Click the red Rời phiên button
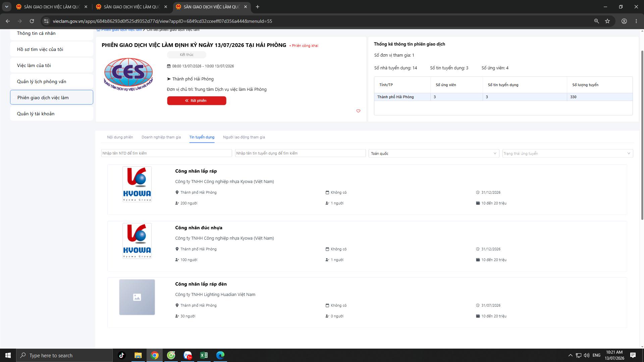Screen dimensions: 644x362 point(197,101)
